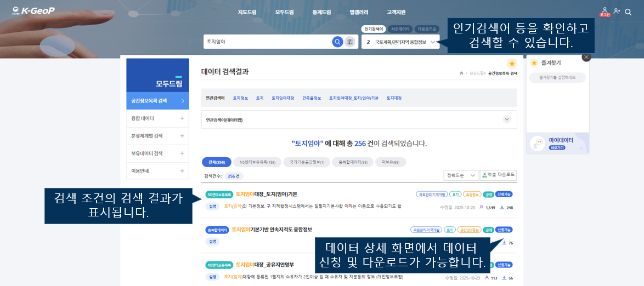Click the yellow star favorite button
Screen dimensions: 644x286
(511, 64)
